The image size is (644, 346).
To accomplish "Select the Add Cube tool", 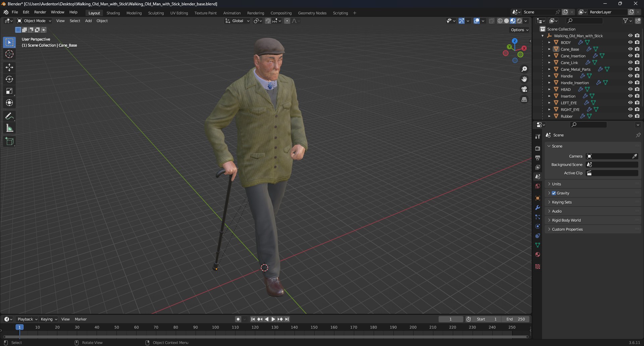I will (x=9, y=141).
